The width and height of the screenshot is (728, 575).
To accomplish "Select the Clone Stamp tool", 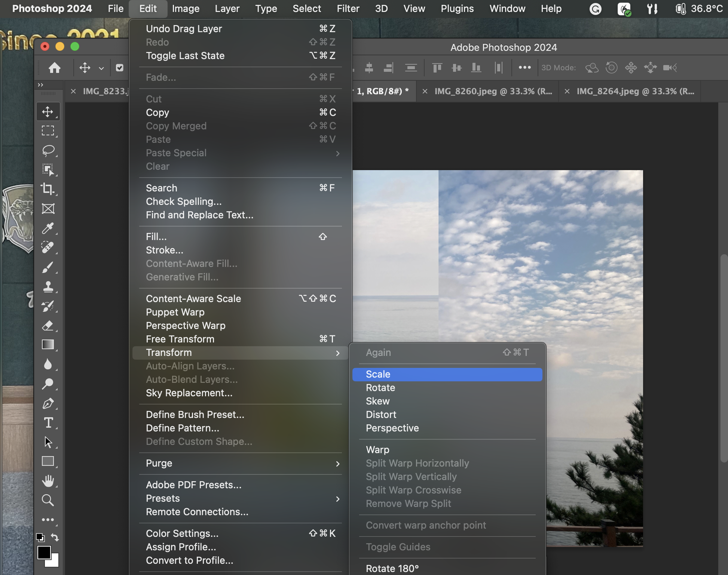I will point(48,287).
